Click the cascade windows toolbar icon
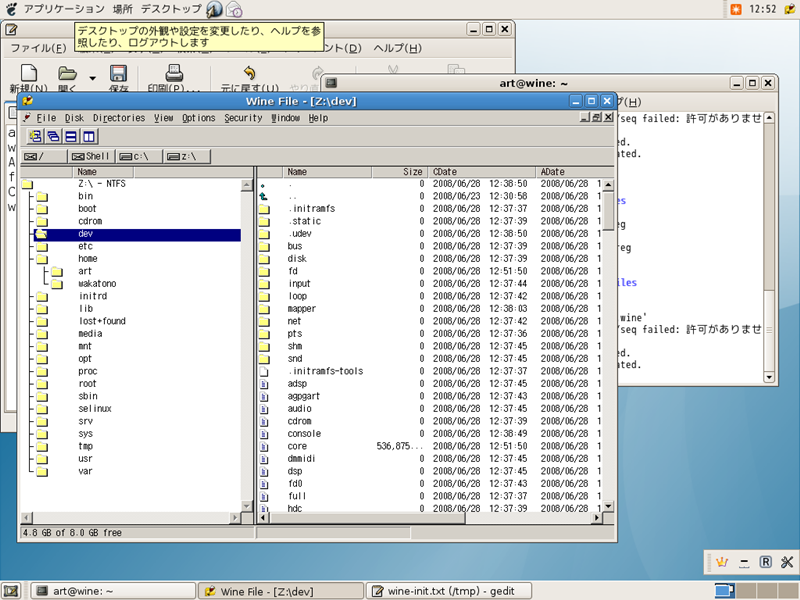This screenshot has width=800, height=600. 53,136
